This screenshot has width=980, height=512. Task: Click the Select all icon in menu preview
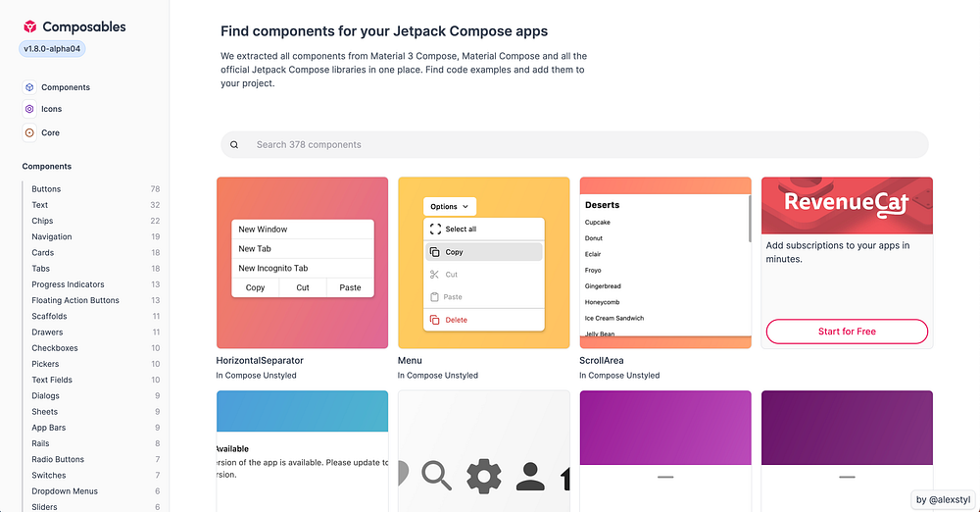pos(435,230)
